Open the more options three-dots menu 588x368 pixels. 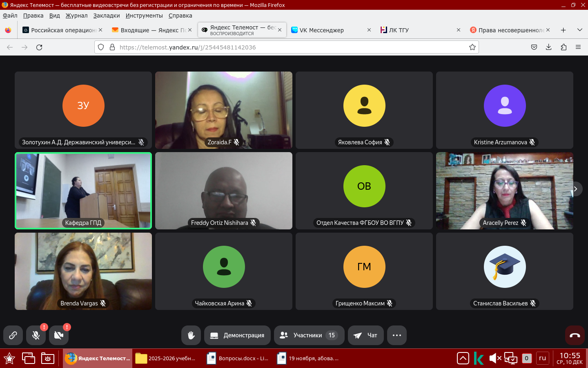click(397, 335)
